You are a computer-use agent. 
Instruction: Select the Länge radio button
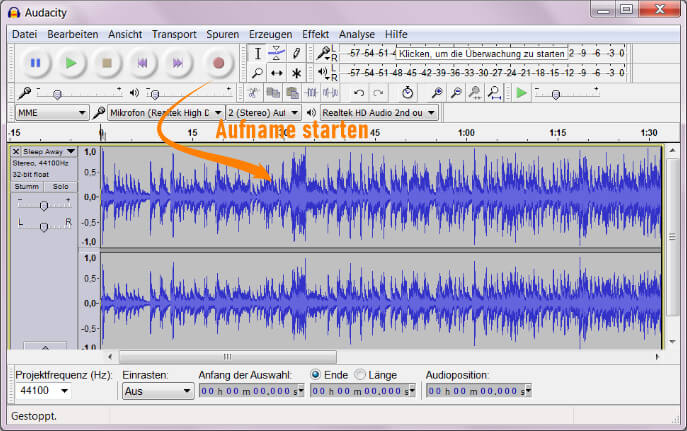(360, 374)
